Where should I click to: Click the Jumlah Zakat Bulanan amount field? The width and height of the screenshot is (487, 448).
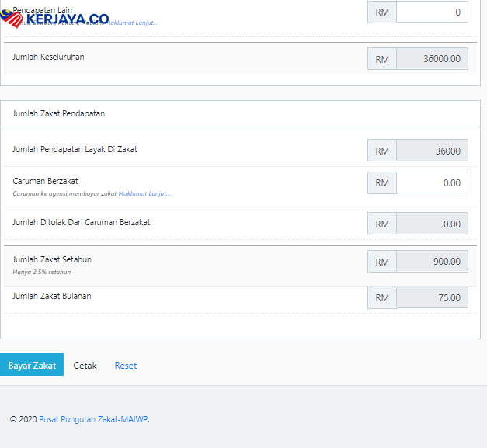coord(432,297)
